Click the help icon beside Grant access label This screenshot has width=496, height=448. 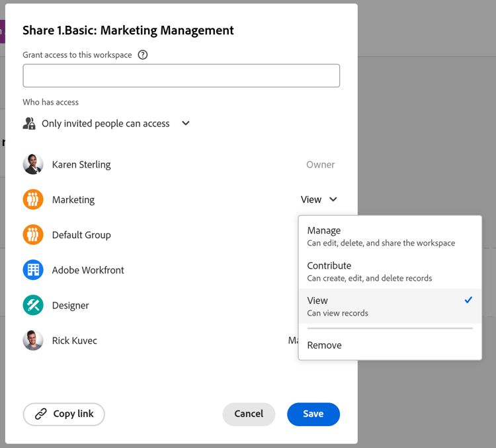tap(143, 55)
